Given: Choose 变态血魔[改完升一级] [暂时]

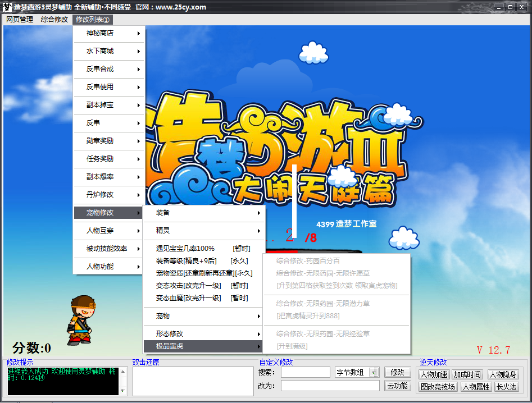Looking at the screenshot, I should click(x=204, y=298).
